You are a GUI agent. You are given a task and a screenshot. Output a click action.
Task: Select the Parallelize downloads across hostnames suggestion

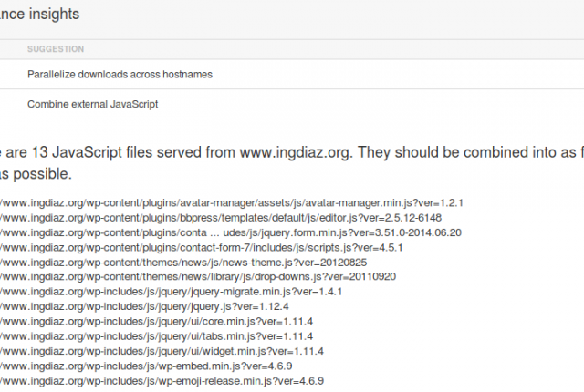point(120,75)
